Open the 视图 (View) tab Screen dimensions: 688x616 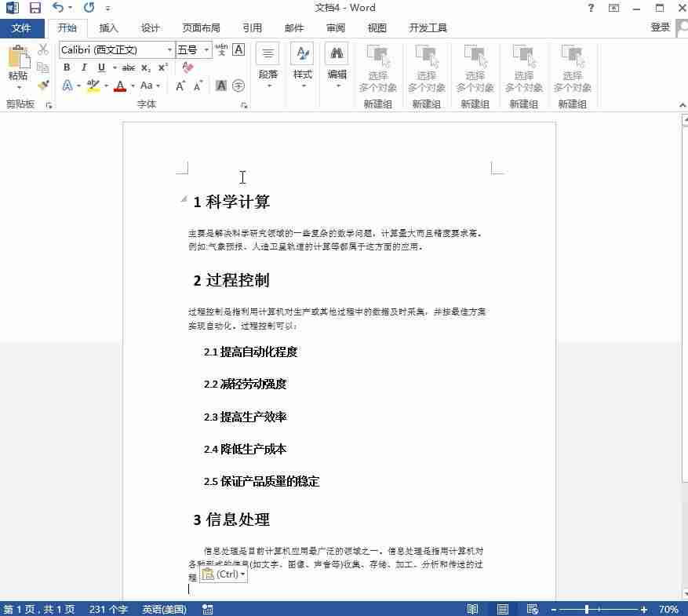point(377,28)
